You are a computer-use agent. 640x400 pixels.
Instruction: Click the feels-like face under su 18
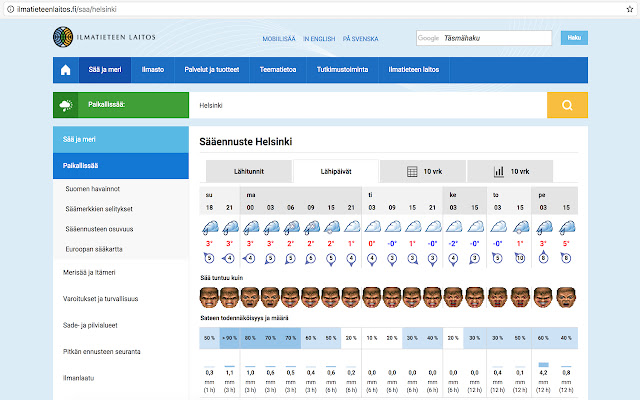point(209,298)
